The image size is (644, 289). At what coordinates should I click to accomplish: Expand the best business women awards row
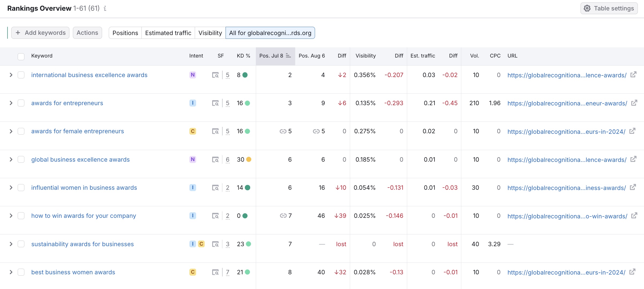click(11, 272)
